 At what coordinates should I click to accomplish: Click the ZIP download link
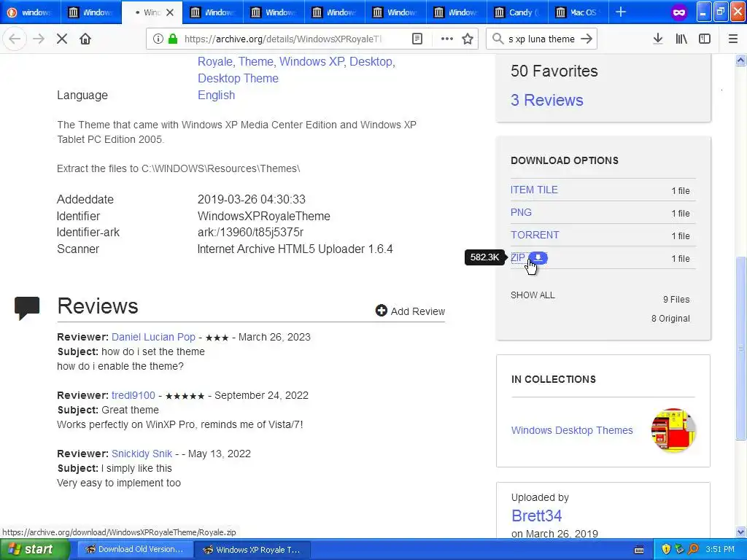[517, 257]
